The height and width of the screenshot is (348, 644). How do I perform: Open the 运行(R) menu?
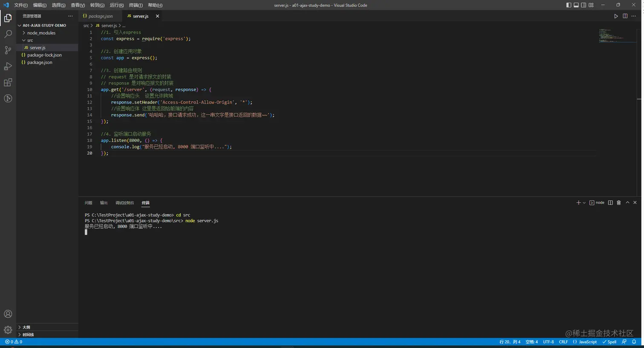[117, 5]
